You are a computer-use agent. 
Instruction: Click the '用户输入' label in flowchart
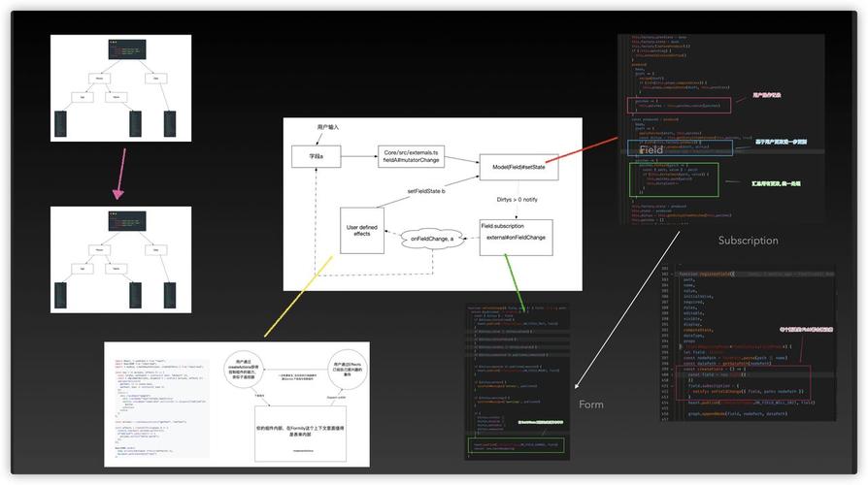[x=328, y=127]
